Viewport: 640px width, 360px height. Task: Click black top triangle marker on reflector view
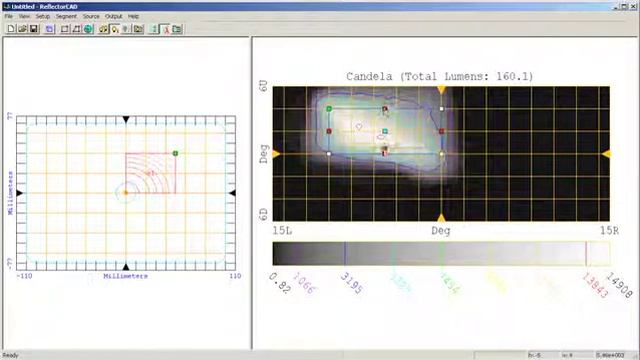point(126,119)
